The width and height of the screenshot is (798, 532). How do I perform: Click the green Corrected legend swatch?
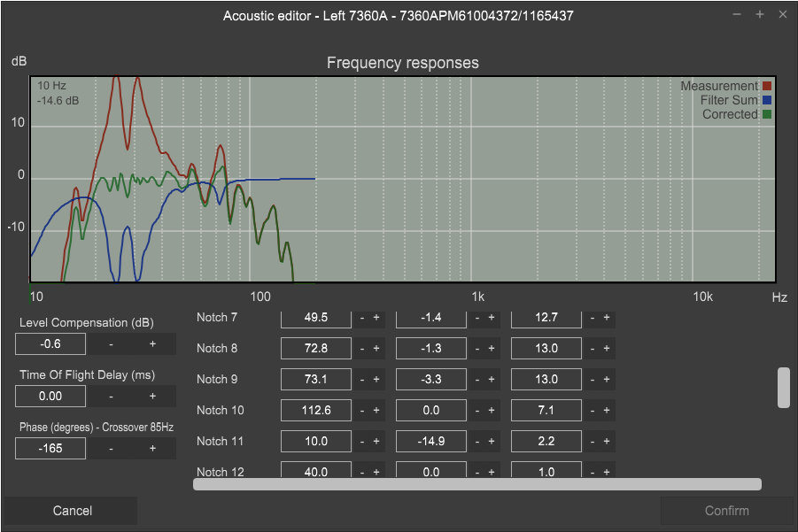coord(767,114)
